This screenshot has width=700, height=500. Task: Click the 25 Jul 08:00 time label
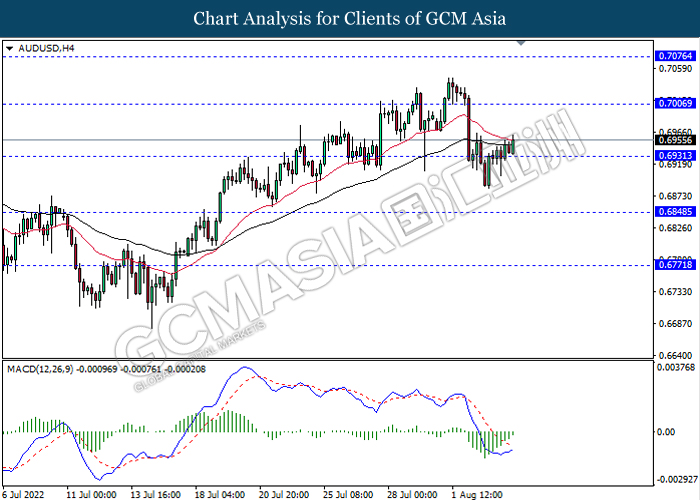(349, 494)
